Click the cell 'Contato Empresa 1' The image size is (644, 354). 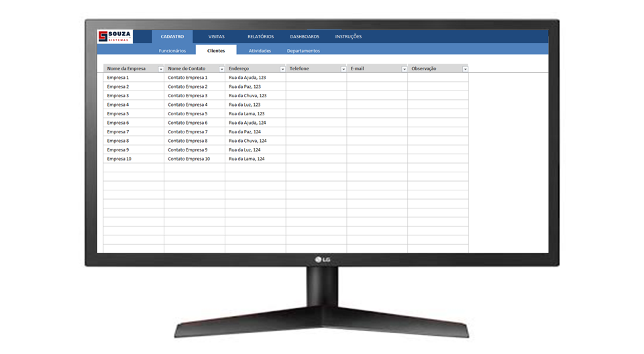point(195,78)
